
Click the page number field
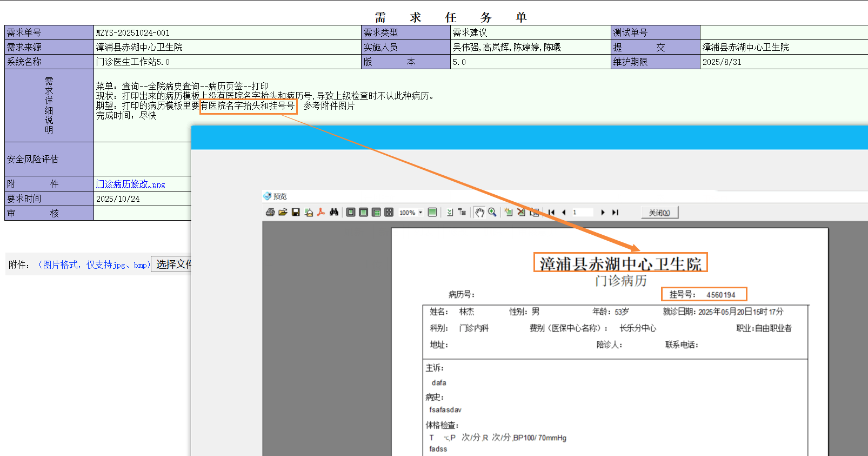point(582,213)
